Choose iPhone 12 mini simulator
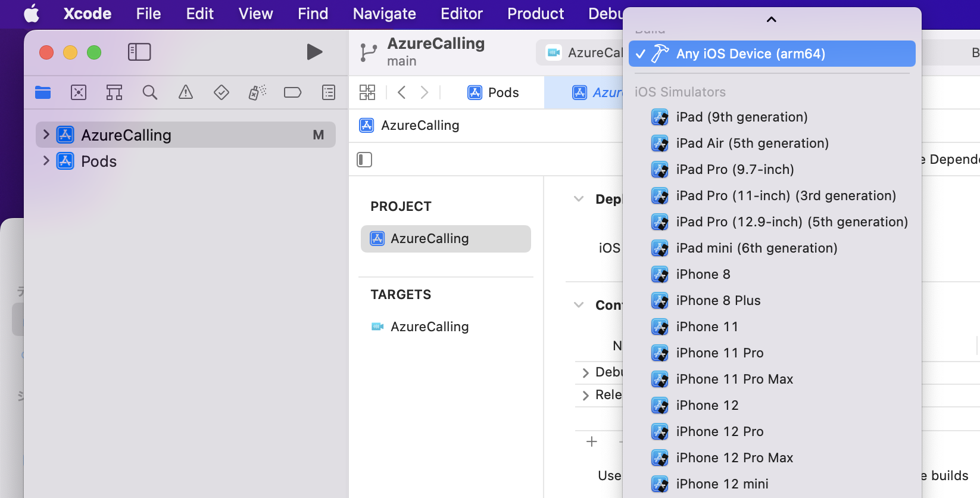980x498 pixels. coord(772,484)
